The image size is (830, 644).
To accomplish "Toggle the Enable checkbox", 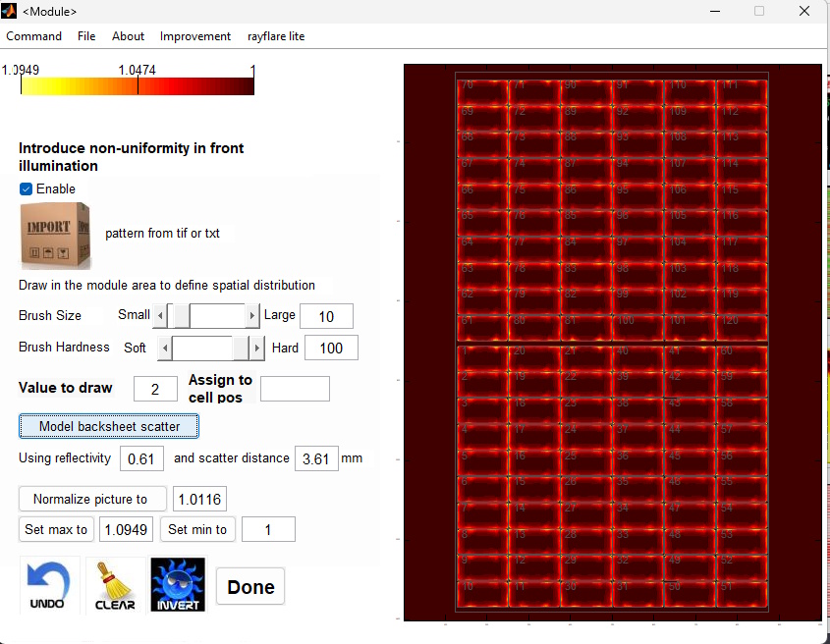I will click(x=27, y=188).
